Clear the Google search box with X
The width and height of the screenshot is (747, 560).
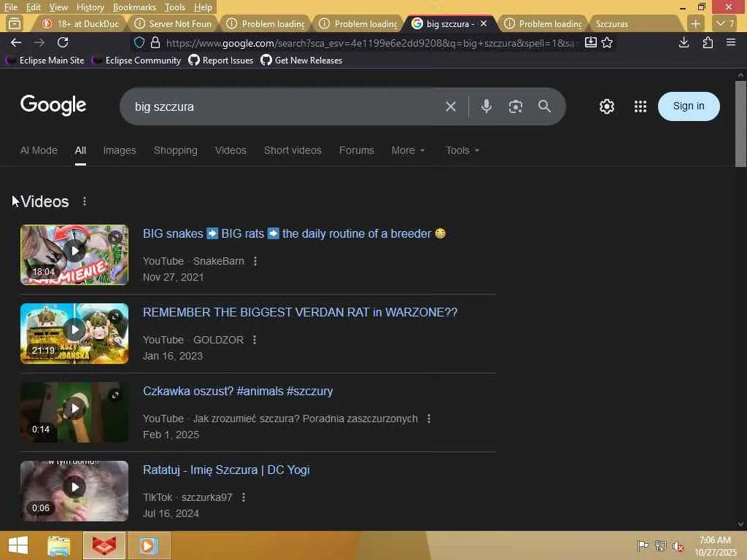pos(451,106)
